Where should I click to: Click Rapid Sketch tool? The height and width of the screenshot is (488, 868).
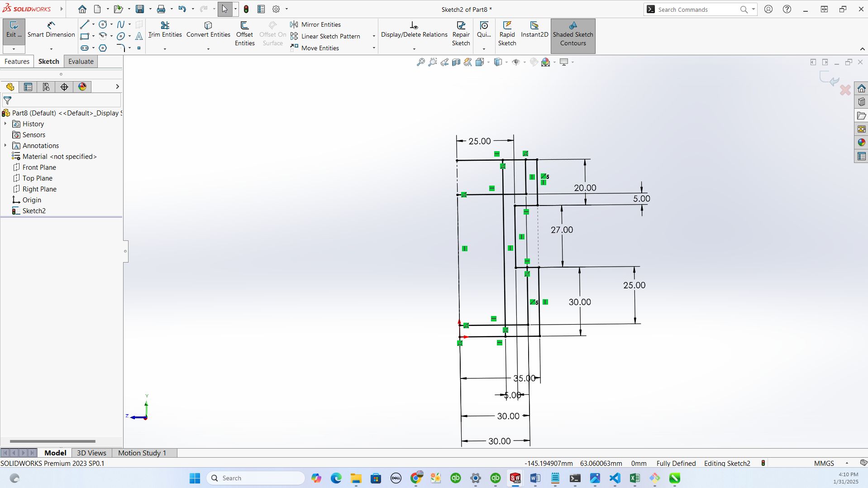(507, 33)
